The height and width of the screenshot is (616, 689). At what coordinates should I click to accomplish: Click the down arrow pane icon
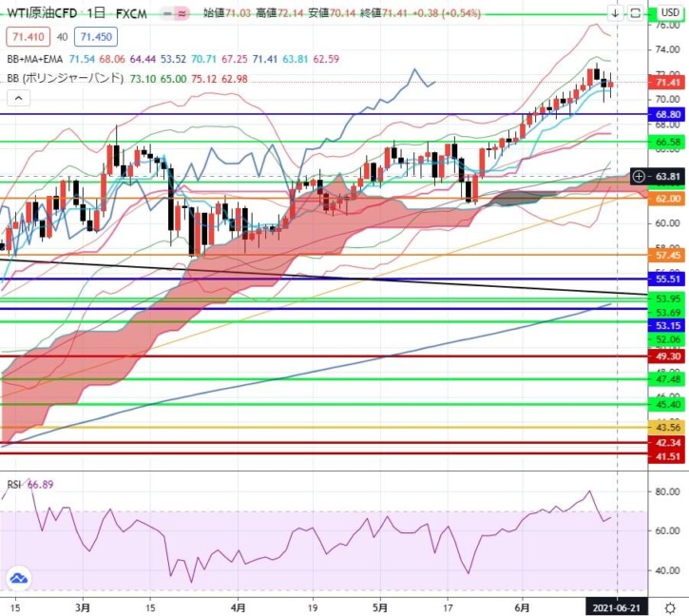[x=615, y=13]
